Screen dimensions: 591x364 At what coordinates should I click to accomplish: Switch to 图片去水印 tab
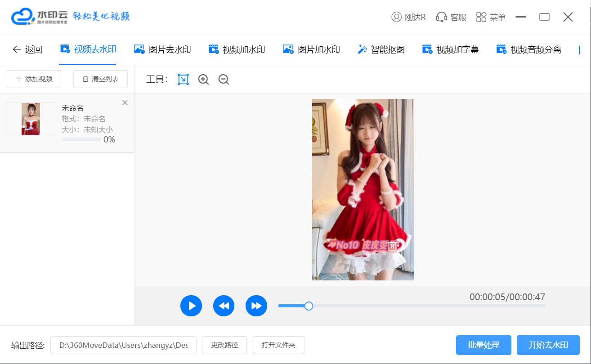click(x=163, y=49)
